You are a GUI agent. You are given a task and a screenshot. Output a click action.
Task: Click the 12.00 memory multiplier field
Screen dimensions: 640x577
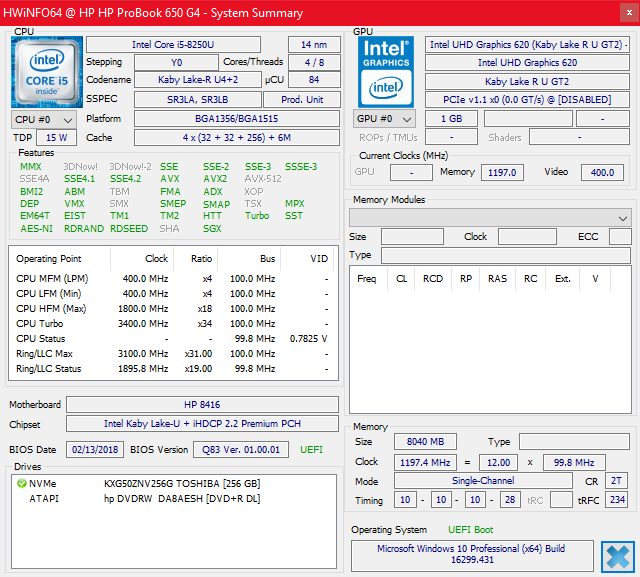498,462
